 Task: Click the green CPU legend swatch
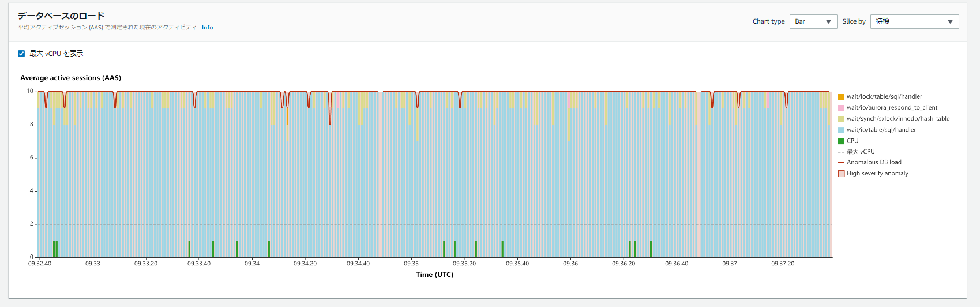(841, 141)
